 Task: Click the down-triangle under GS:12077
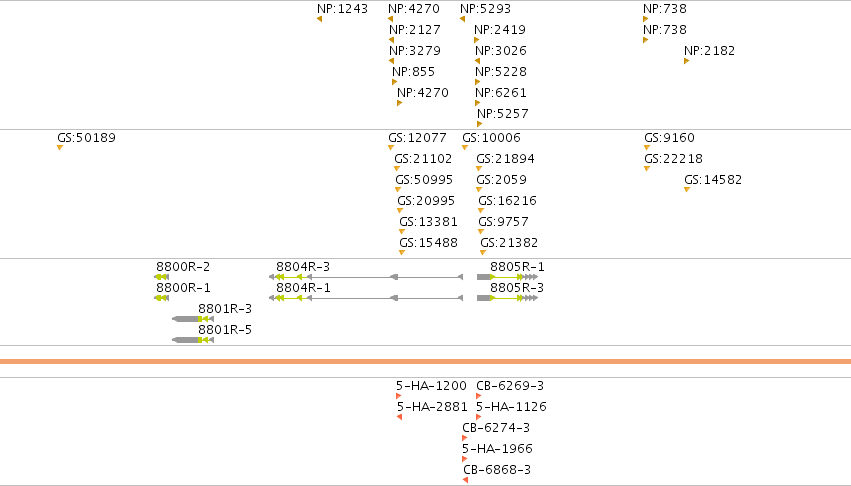click(x=391, y=148)
